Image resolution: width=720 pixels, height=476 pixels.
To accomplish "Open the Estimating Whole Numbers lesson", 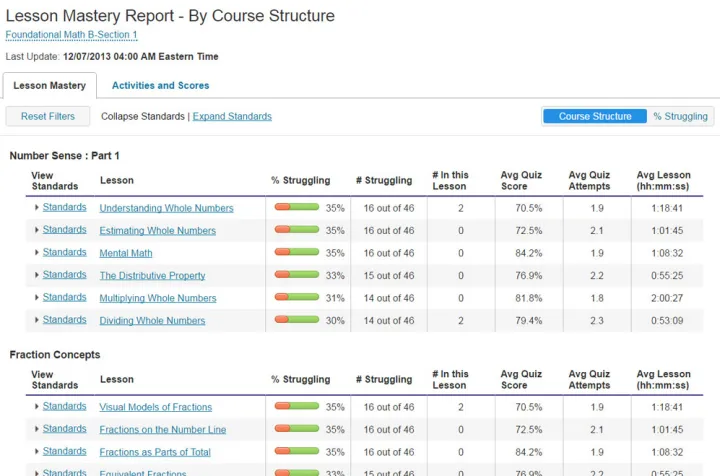I will 158,230.
